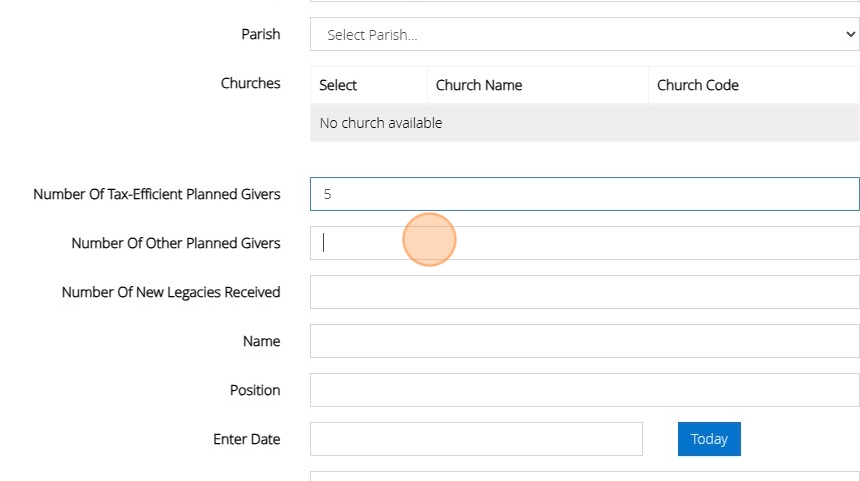
Task: Click the 'Number Of New Legacies Received' label
Action: point(170,292)
